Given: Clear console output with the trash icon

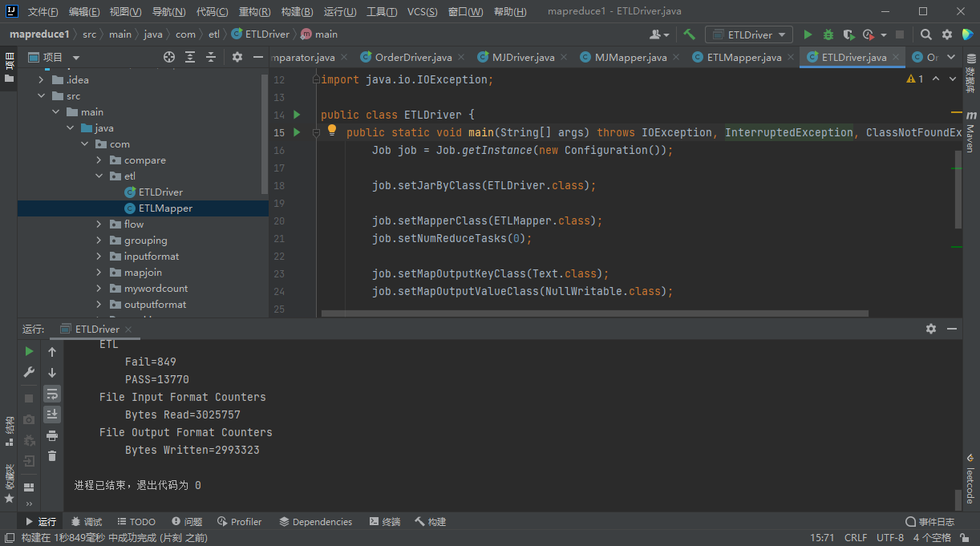Looking at the screenshot, I should tap(52, 455).
